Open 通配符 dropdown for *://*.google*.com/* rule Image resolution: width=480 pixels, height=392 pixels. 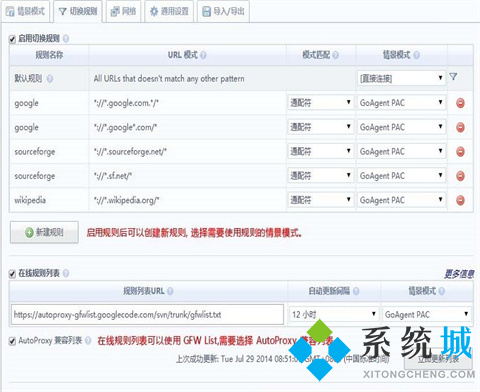(320, 127)
